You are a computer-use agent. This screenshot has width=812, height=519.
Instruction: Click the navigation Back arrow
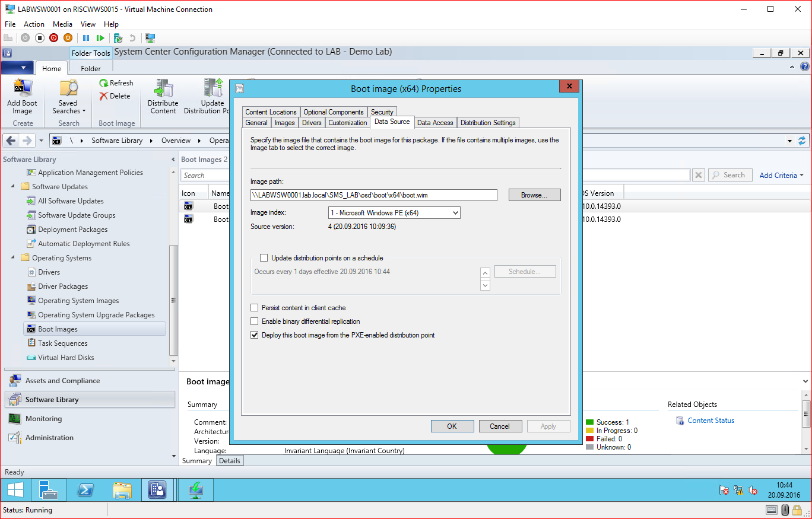(x=11, y=141)
